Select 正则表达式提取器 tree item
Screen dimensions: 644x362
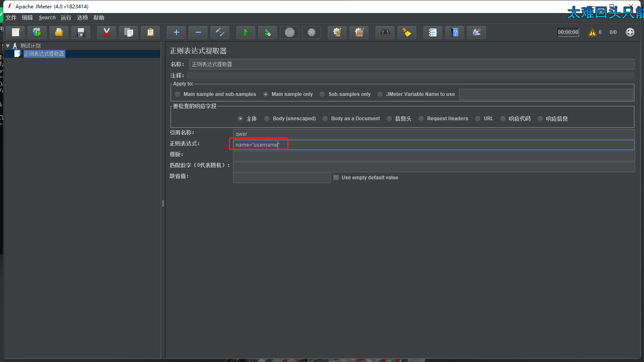click(x=44, y=54)
